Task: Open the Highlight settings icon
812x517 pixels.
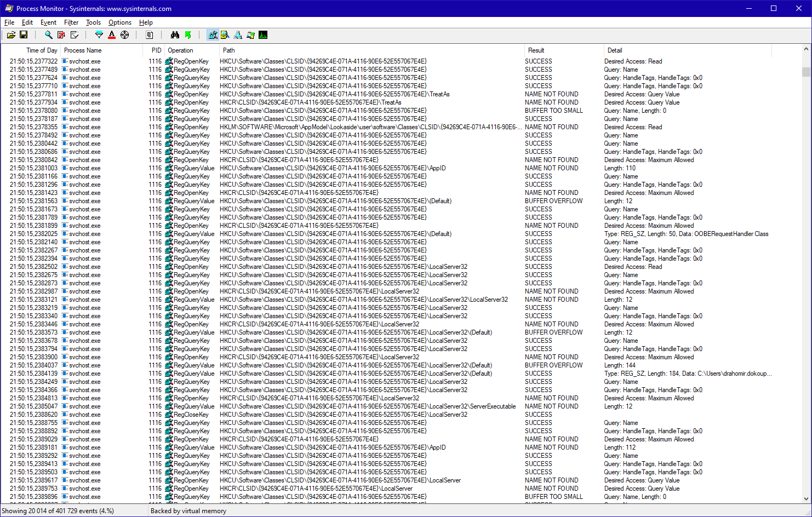Action: tap(112, 35)
